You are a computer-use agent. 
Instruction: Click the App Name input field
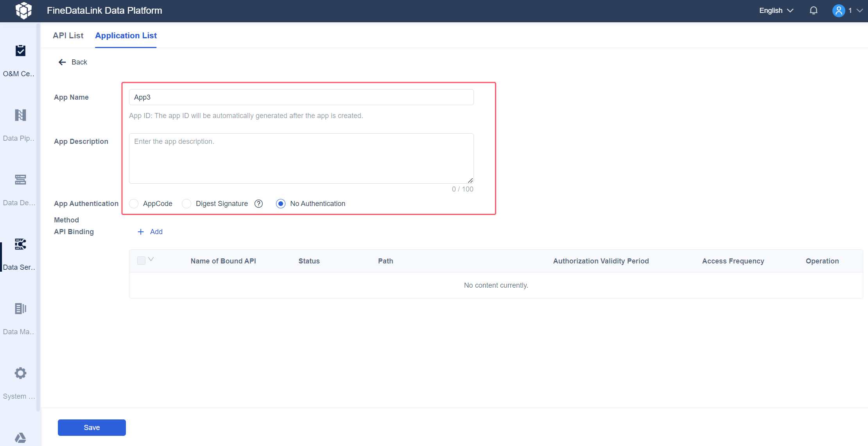301,97
